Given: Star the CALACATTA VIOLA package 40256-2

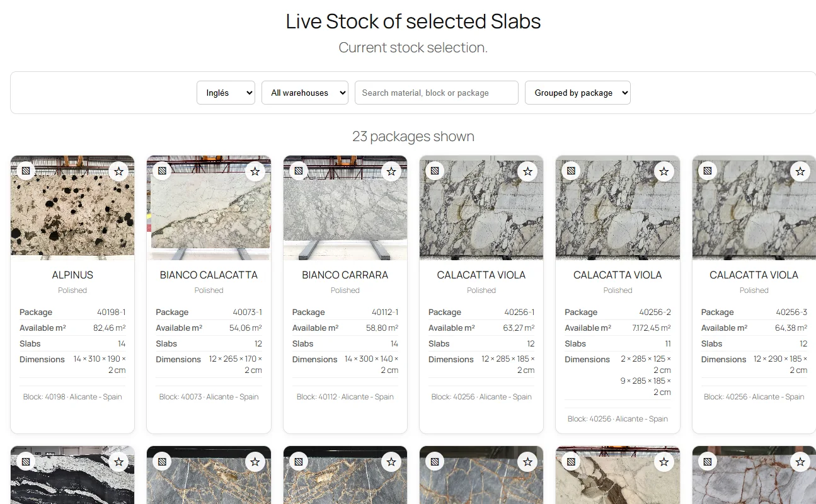Looking at the screenshot, I should (x=664, y=171).
